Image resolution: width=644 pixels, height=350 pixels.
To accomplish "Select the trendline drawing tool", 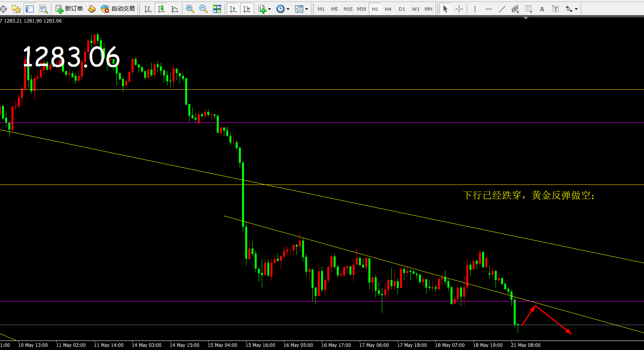I will pos(501,9).
